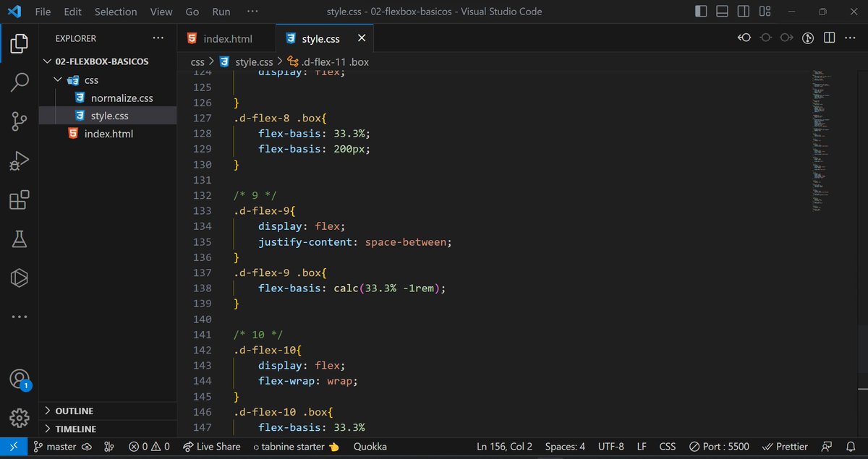This screenshot has height=459, width=868.
Task: Open Customize Layout icon in title bar
Action: tap(765, 12)
